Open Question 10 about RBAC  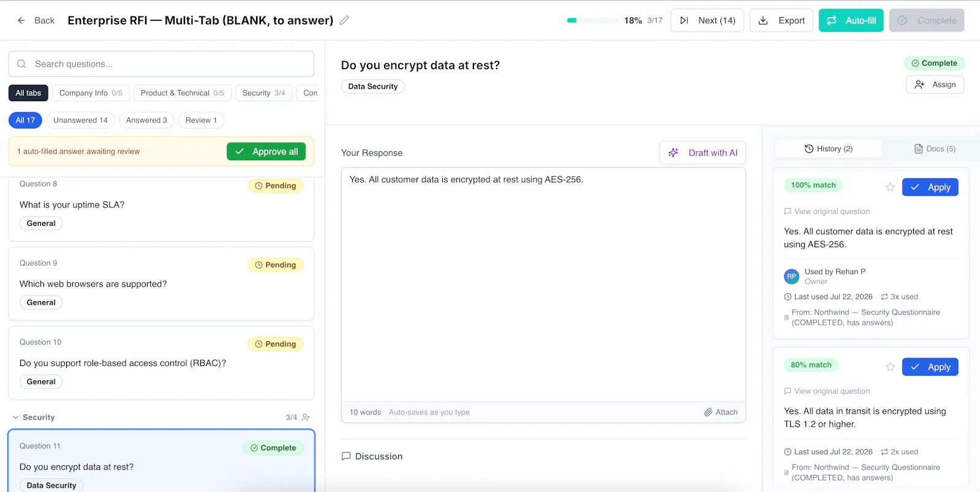161,363
